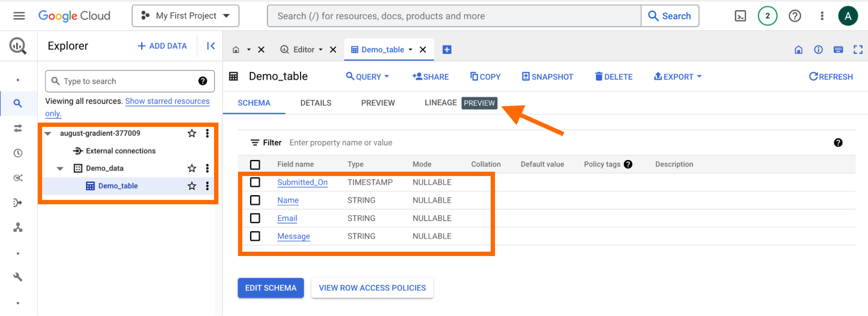Switch to the DETAILS tab
Screen dimensions: 868x316
tap(316, 103)
